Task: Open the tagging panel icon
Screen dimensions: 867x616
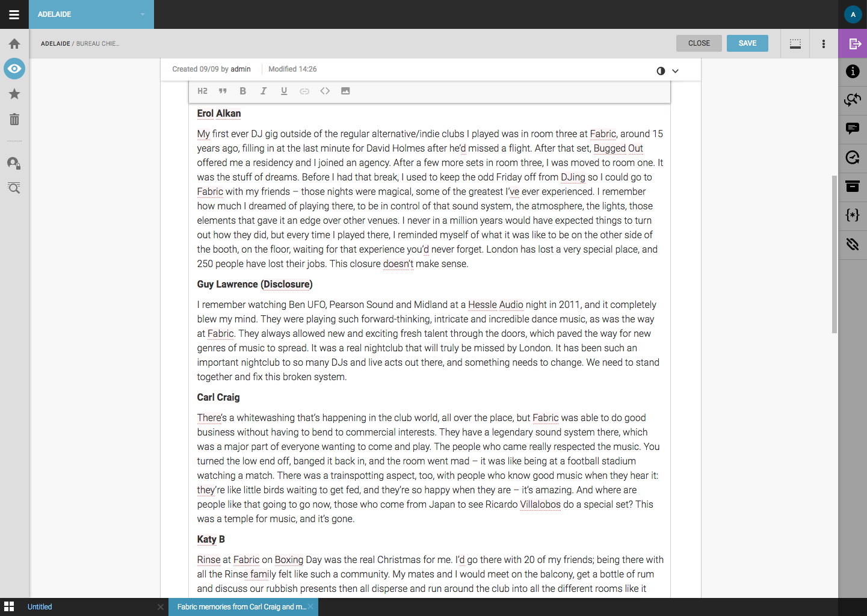Action: (853, 244)
